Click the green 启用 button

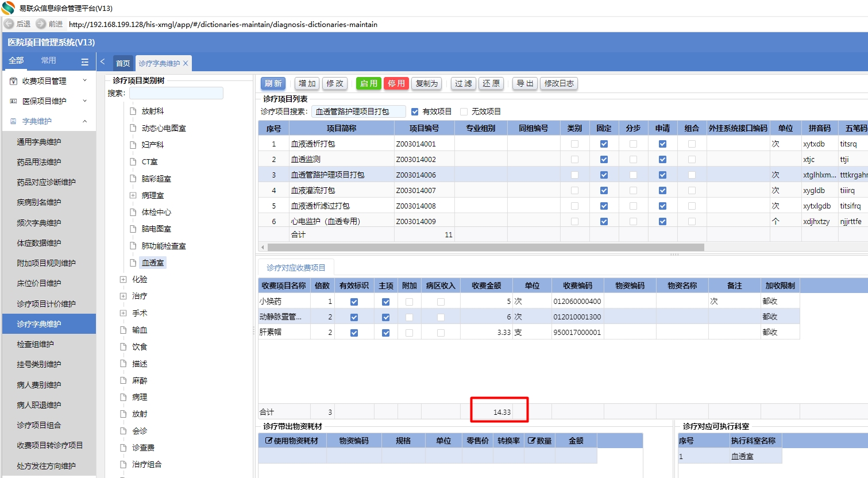369,83
